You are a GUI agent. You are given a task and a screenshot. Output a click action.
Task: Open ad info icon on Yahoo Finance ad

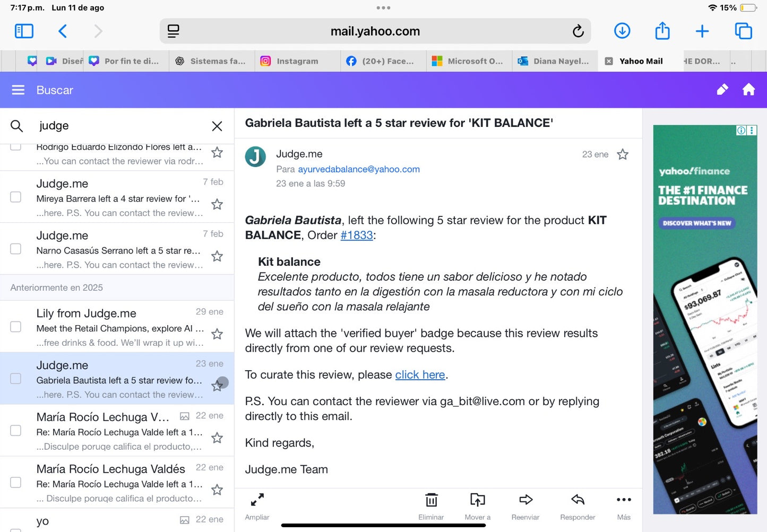[741, 130]
